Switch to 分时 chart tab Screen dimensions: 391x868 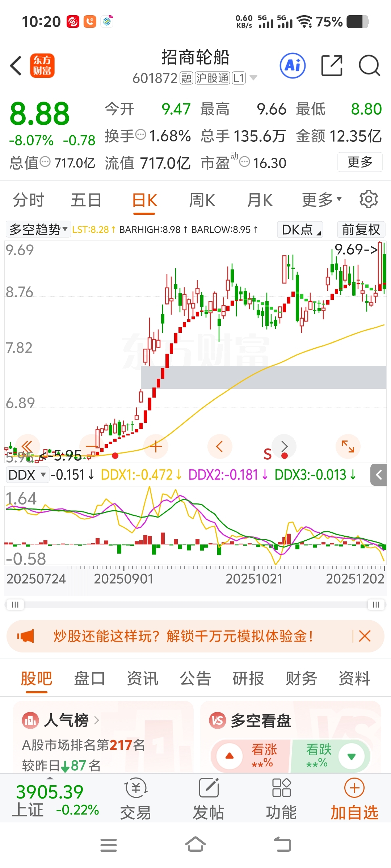click(28, 200)
